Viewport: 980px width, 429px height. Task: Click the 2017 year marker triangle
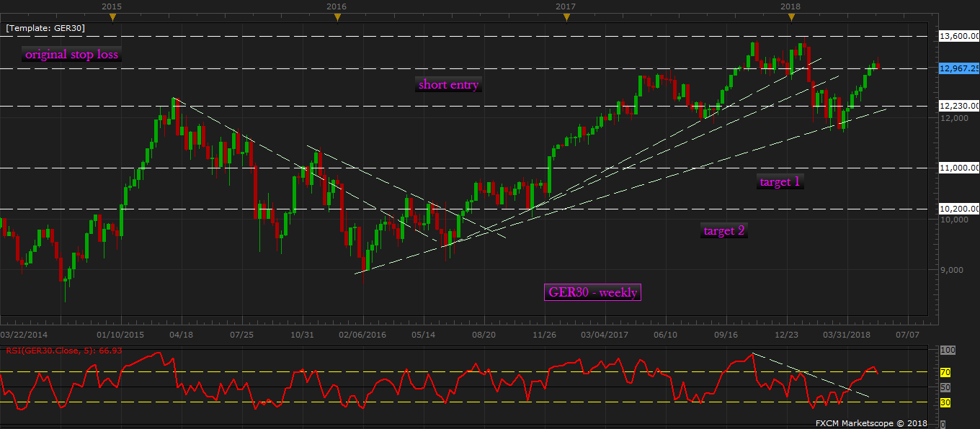(566, 17)
